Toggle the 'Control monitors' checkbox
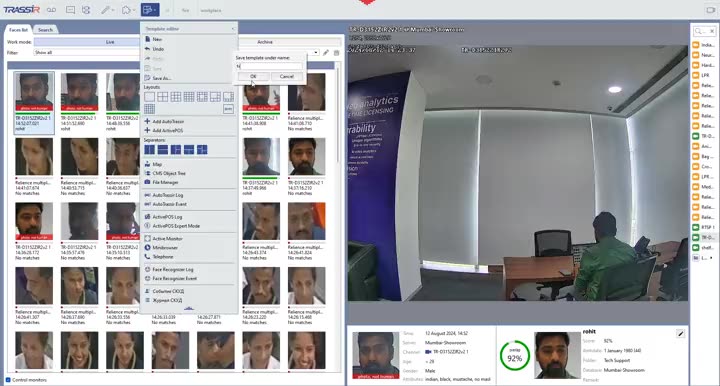720x386 pixels. click(x=8, y=380)
